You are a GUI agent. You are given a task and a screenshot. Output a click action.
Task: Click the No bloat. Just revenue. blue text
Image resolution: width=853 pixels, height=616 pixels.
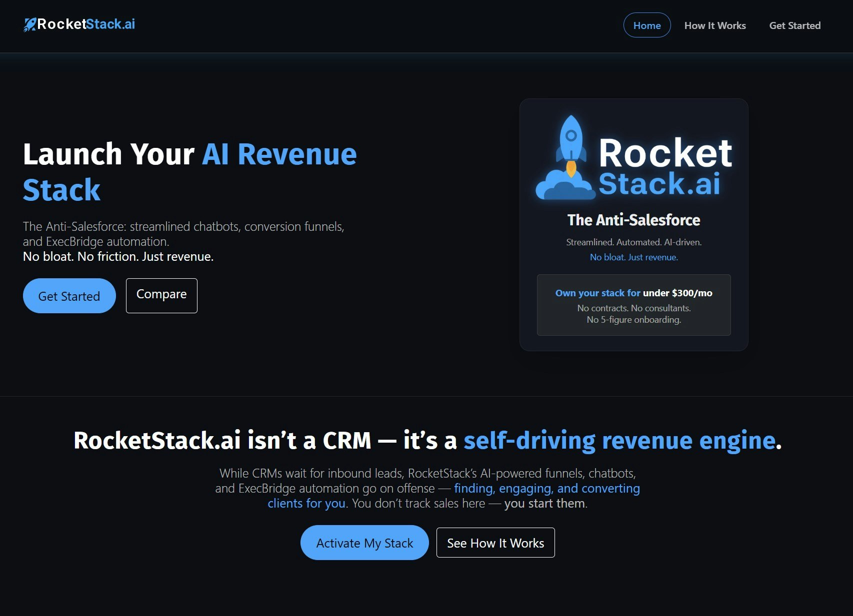click(633, 257)
